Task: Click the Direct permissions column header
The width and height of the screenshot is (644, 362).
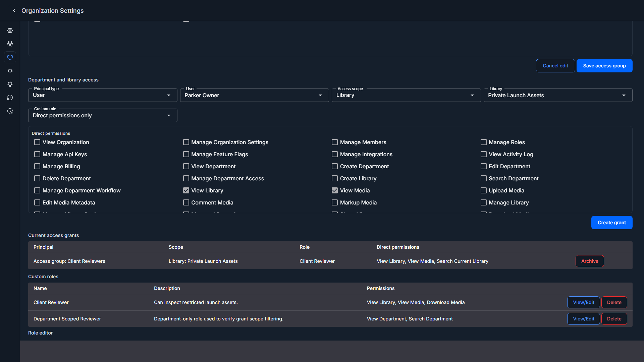Action: [398, 247]
